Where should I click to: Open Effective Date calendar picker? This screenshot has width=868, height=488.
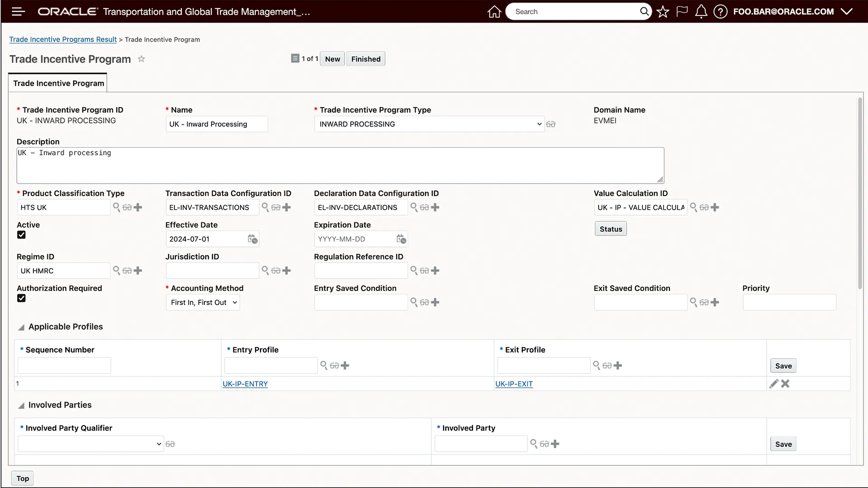tap(252, 239)
